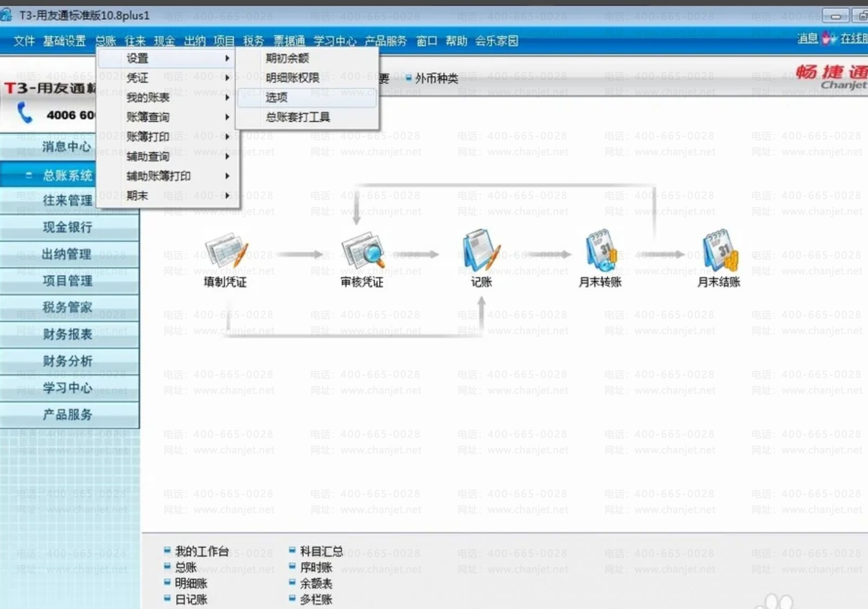Minimize the T3 application window
This screenshot has height=609, width=868.
click(x=836, y=16)
